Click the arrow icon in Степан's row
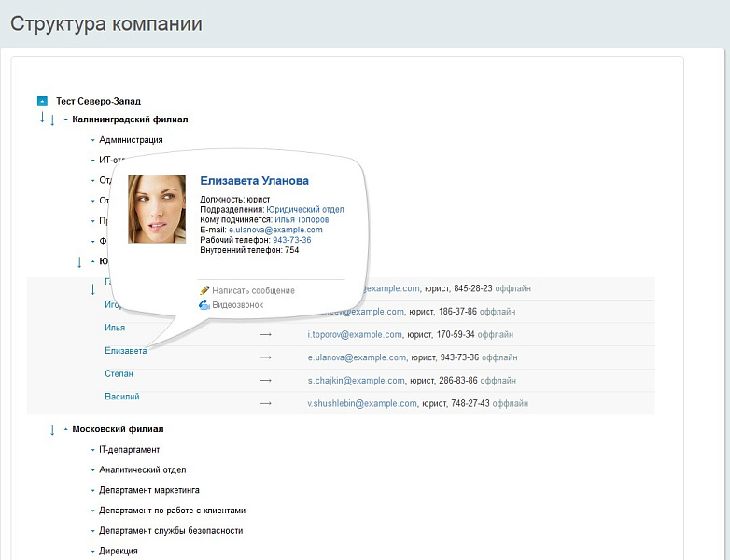This screenshot has height=560, width=730. (x=266, y=381)
